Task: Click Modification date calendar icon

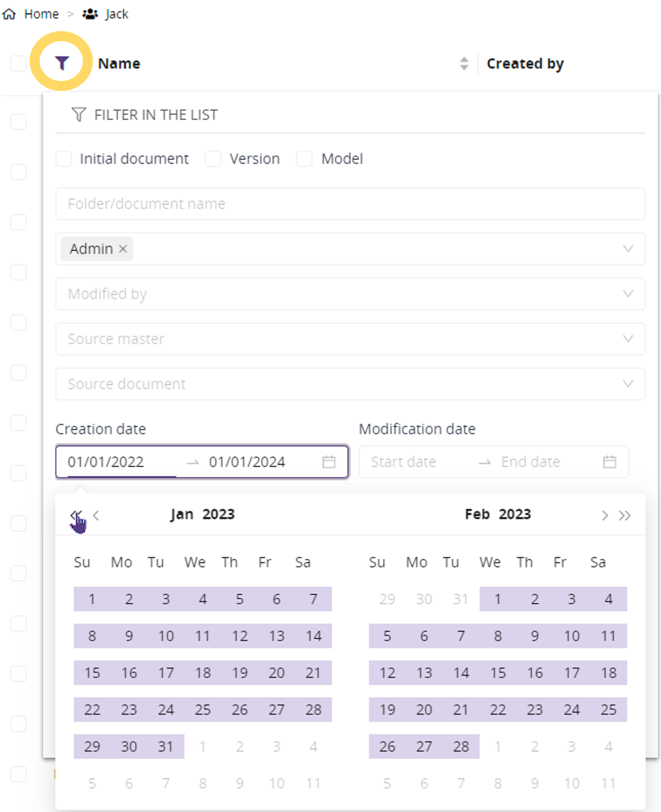Action: [x=609, y=462]
